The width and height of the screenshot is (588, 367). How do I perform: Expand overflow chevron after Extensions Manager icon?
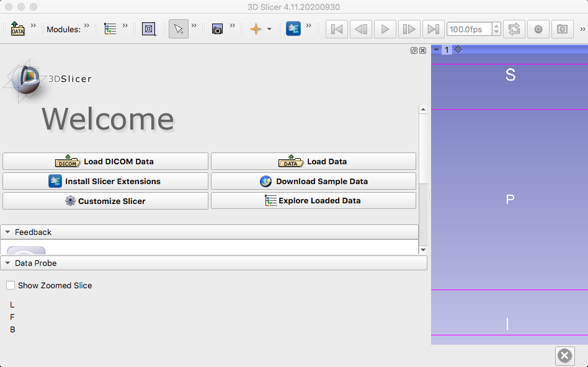click(x=309, y=25)
